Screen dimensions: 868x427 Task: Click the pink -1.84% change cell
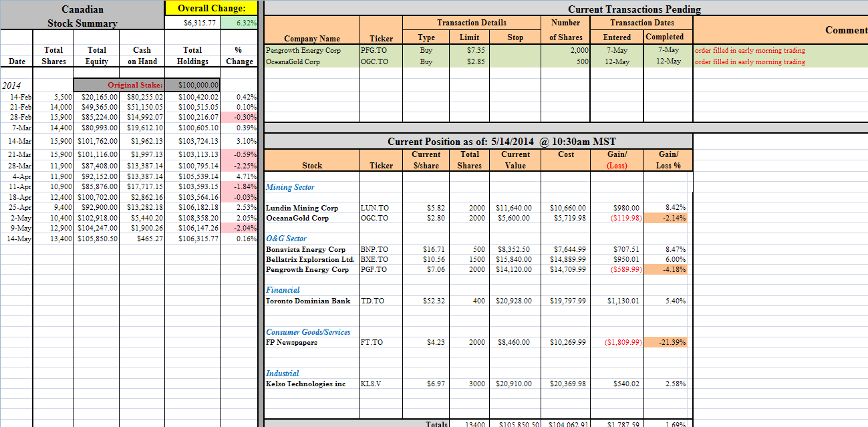(239, 186)
